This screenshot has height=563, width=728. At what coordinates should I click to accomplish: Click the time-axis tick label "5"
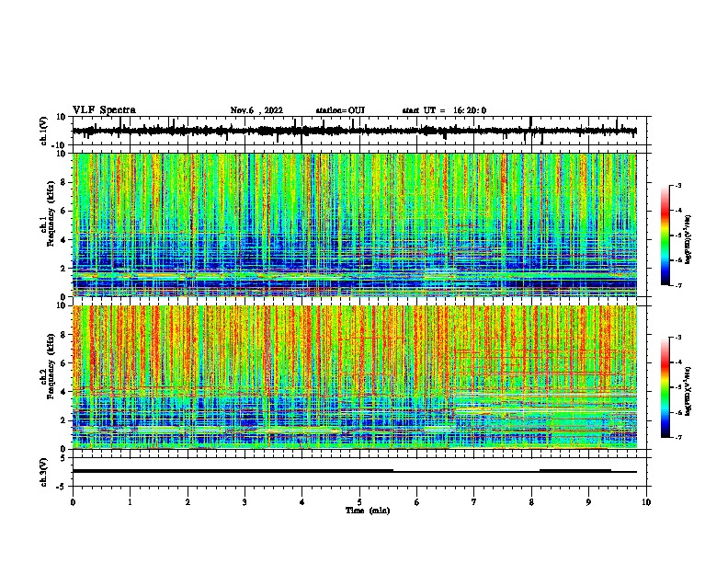coord(359,502)
